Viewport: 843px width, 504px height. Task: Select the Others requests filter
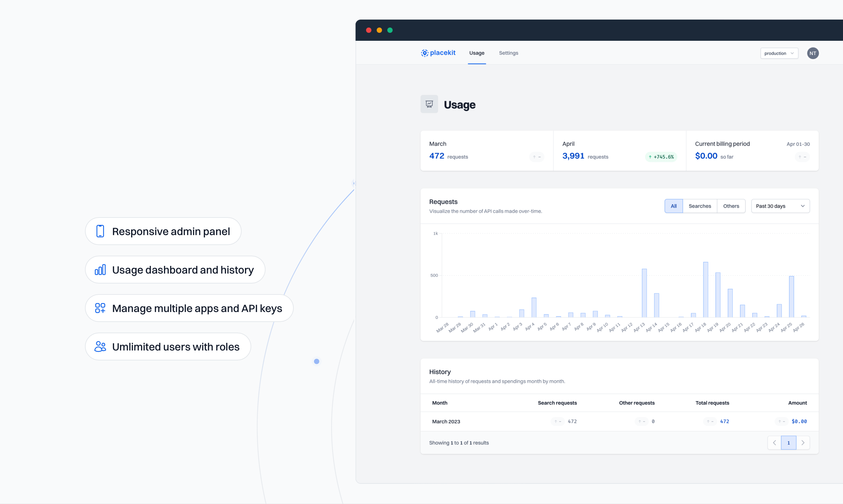(x=731, y=206)
